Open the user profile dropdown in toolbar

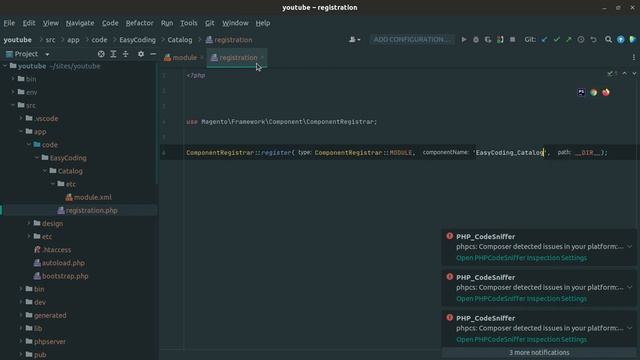[354, 40]
